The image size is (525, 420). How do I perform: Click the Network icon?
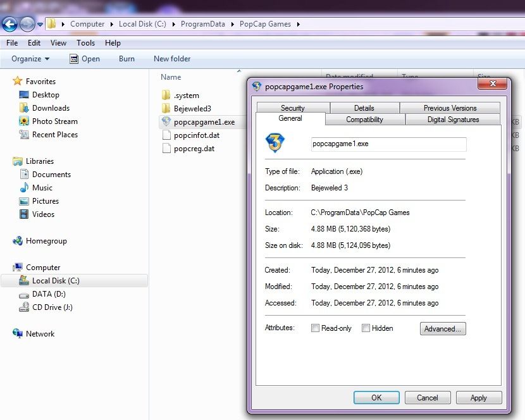(x=18, y=333)
